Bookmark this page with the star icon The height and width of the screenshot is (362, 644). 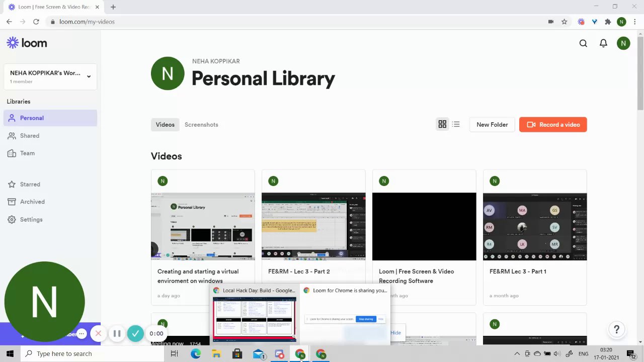564,22
